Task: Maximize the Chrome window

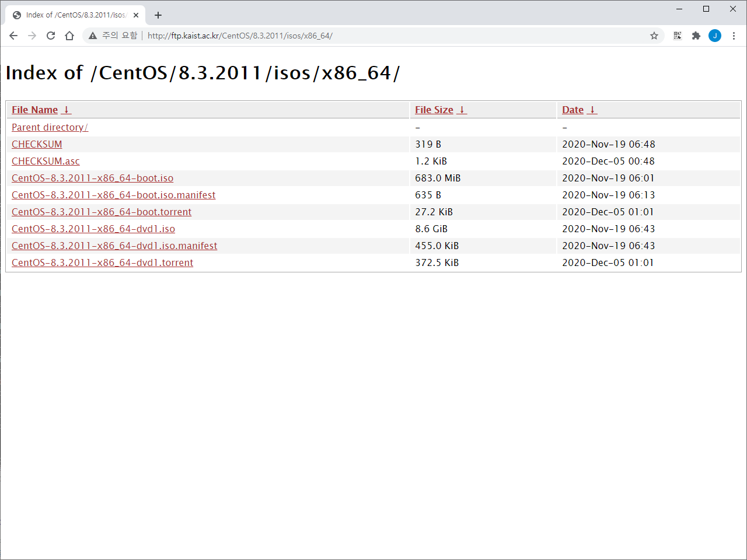Action: (x=706, y=9)
